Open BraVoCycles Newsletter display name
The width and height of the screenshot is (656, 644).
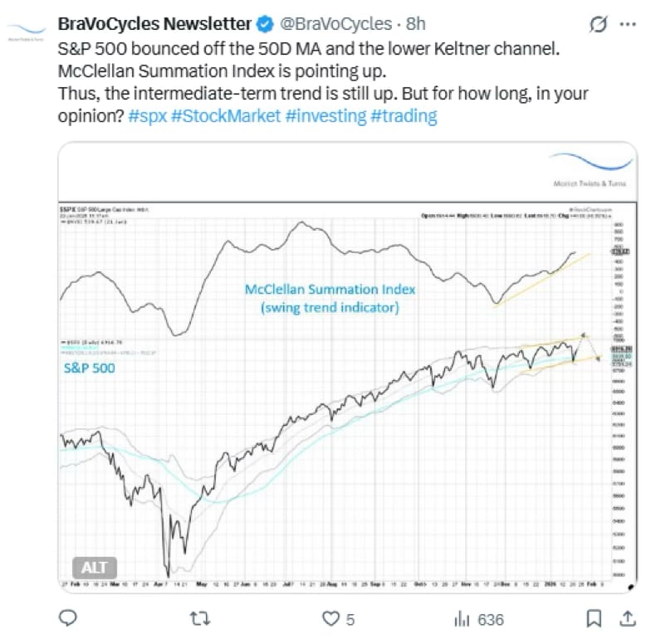pyautogui.click(x=154, y=24)
